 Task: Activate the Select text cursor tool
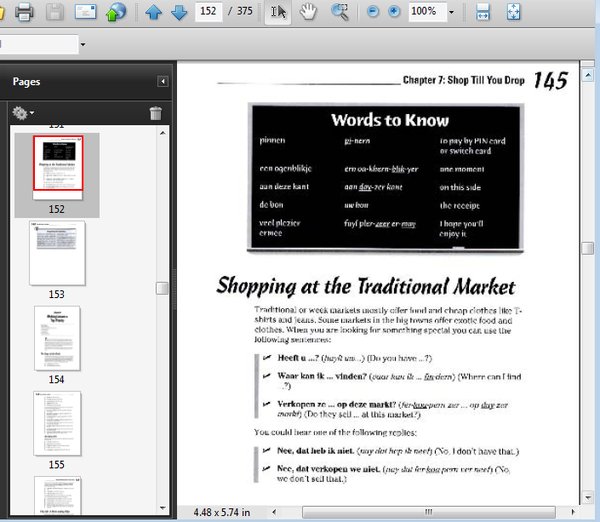pos(279,12)
